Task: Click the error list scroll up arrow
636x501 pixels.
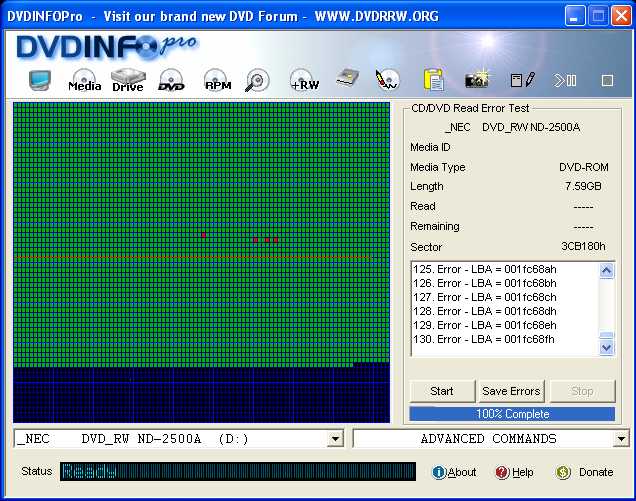Action: pyautogui.click(x=606, y=271)
